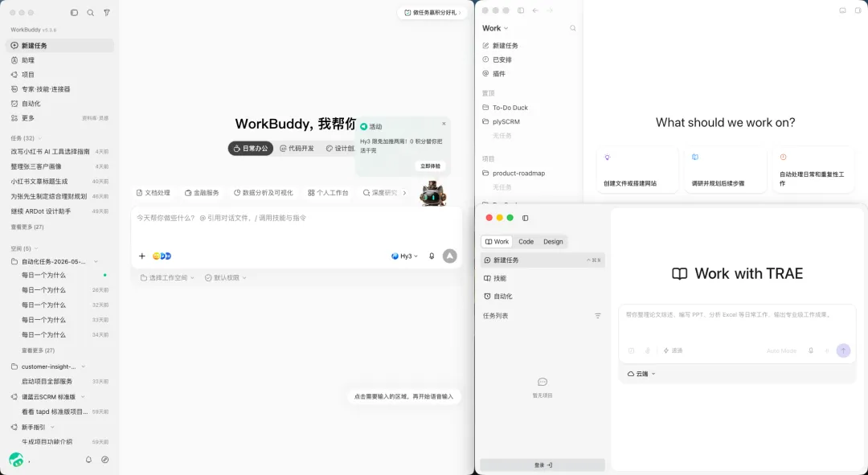Show more shortcut chips with right arrow
Screen dimensions: 868x475
pyautogui.click(x=404, y=193)
